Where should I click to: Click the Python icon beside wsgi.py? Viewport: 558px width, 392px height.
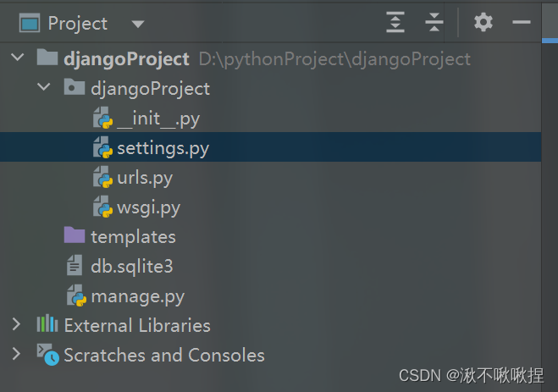(103, 207)
